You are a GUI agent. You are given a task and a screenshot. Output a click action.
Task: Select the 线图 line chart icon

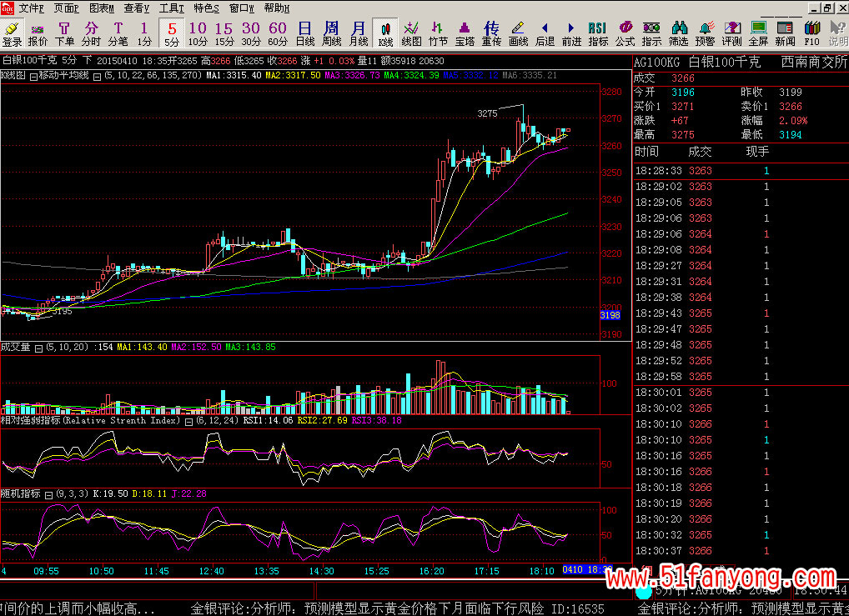pyautogui.click(x=411, y=33)
